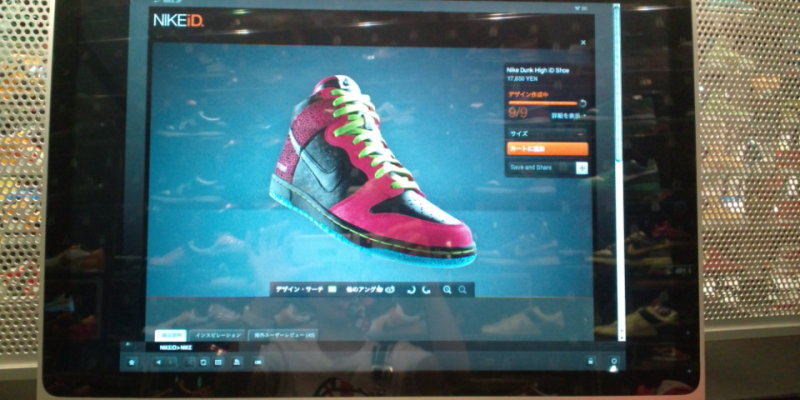Viewport: 800px width, 400px height.
Task: Click the NIKEiD logo
Action: click(x=178, y=21)
